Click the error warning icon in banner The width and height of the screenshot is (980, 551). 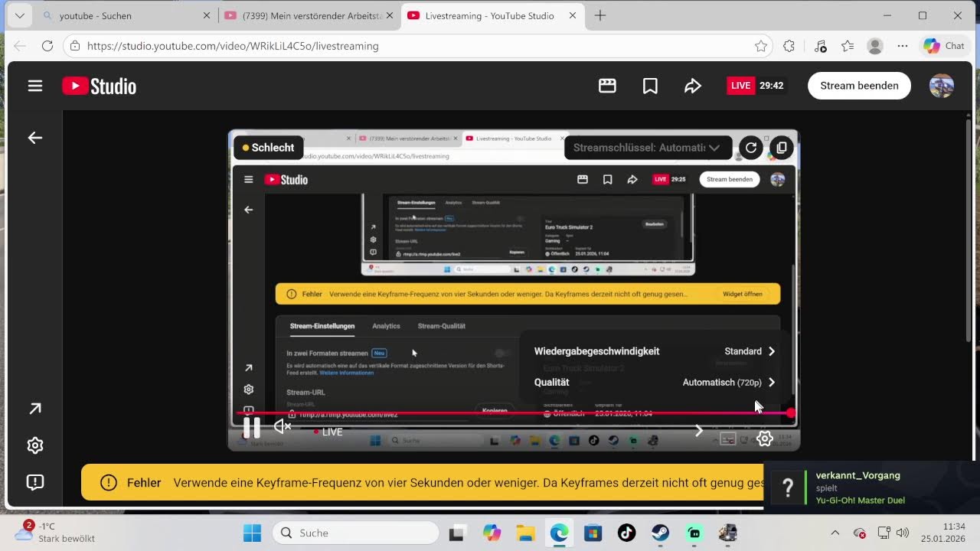pyautogui.click(x=109, y=482)
